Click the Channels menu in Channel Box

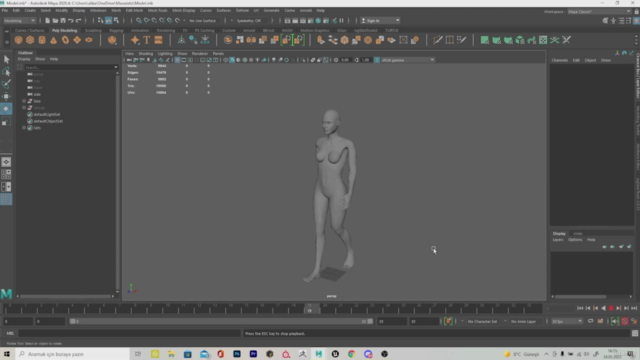click(x=560, y=60)
